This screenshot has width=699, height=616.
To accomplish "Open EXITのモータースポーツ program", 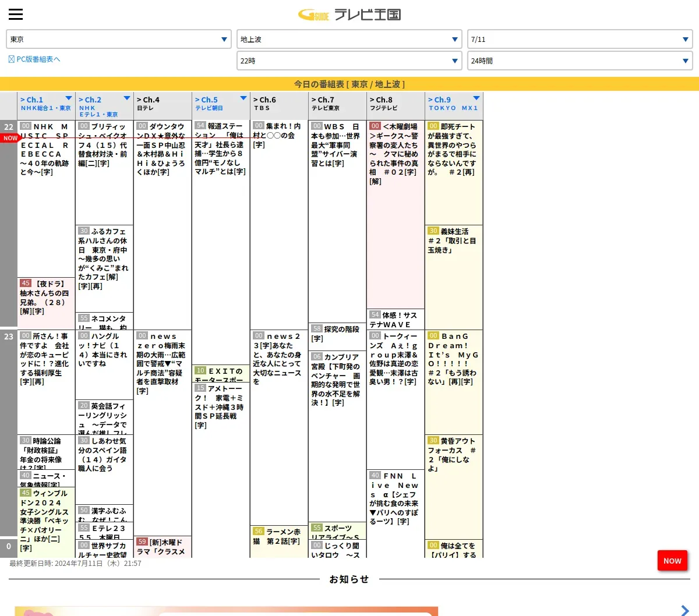I will [x=221, y=373].
